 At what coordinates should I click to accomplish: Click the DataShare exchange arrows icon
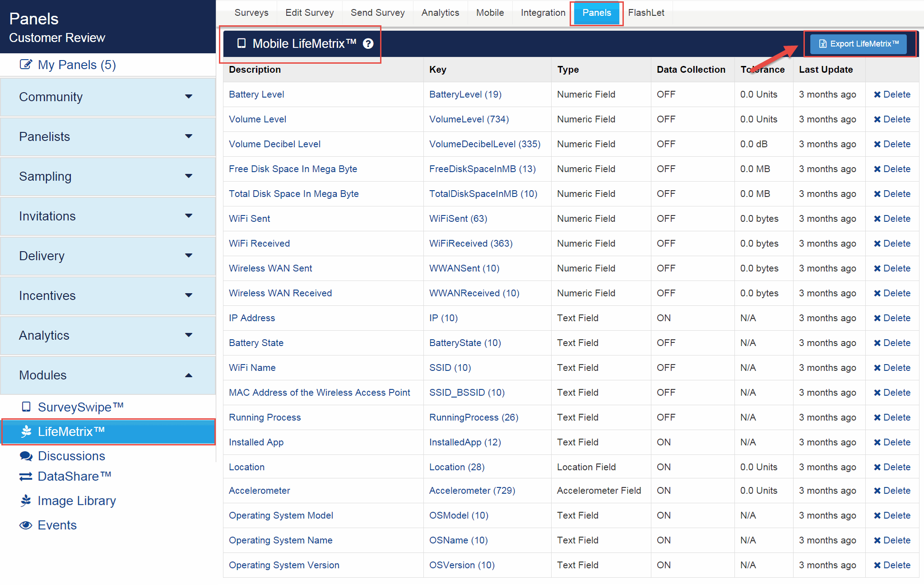pyautogui.click(x=26, y=477)
